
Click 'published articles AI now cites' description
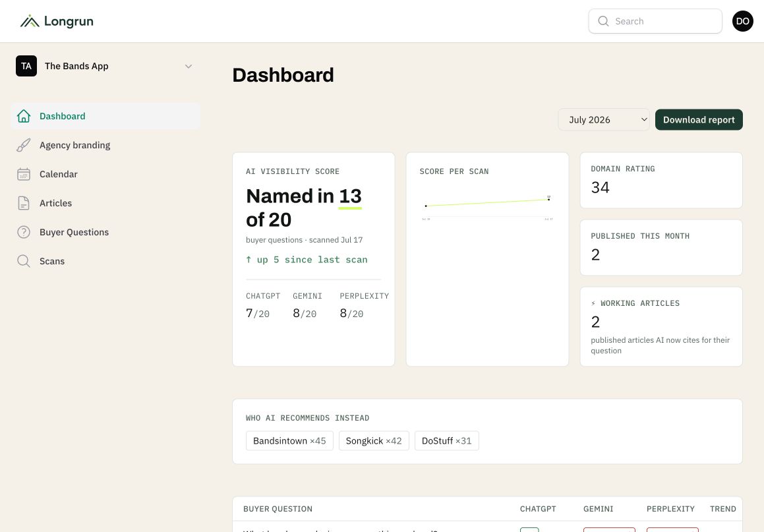(x=661, y=345)
